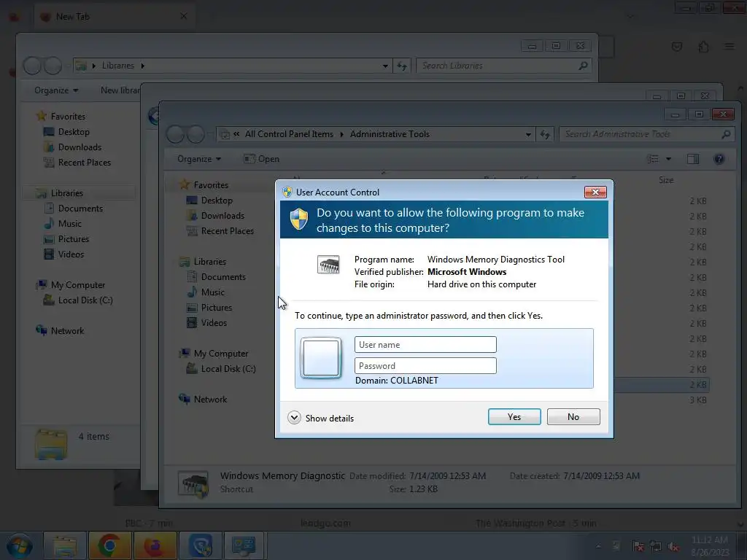Image resolution: width=747 pixels, height=560 pixels.
Task: Click New Tab browser tab
Action: point(115,17)
